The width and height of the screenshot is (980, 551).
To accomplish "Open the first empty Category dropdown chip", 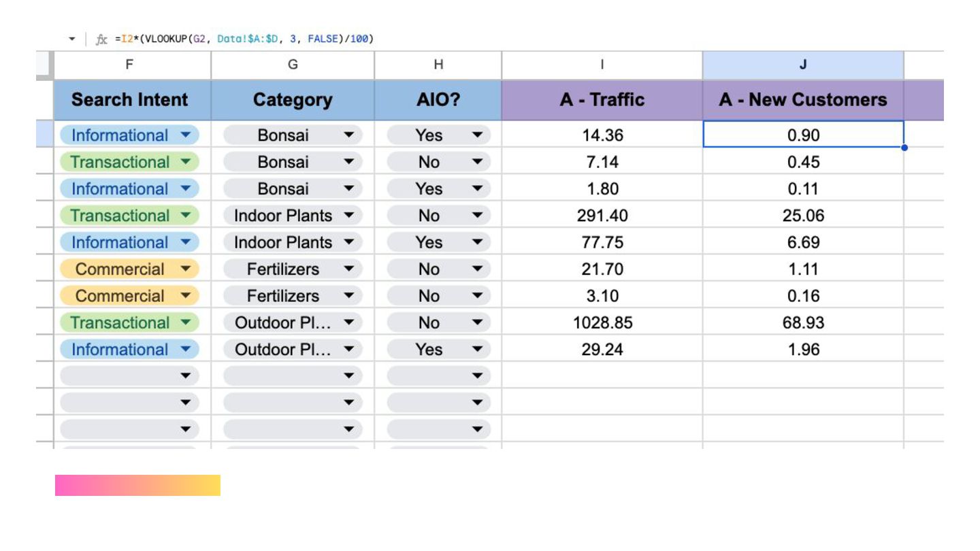I will coord(348,375).
